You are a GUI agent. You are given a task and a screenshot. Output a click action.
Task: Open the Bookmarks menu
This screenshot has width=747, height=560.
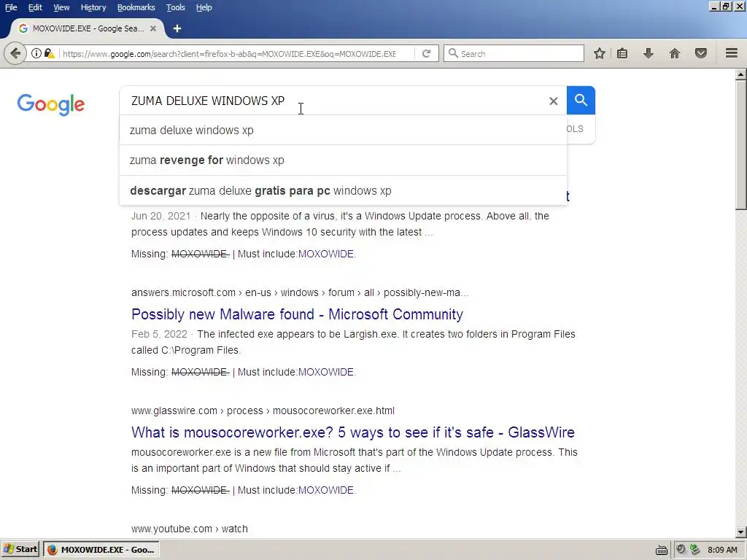[x=136, y=7]
